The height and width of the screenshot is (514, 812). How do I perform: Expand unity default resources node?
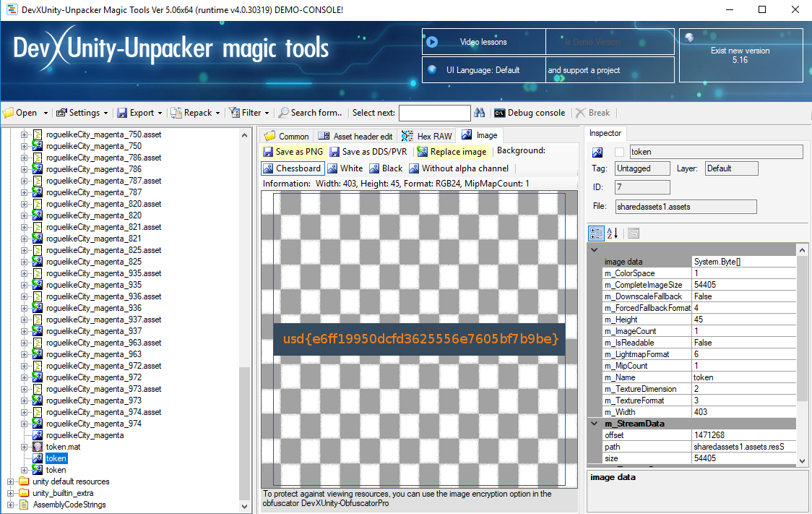coord(10,481)
